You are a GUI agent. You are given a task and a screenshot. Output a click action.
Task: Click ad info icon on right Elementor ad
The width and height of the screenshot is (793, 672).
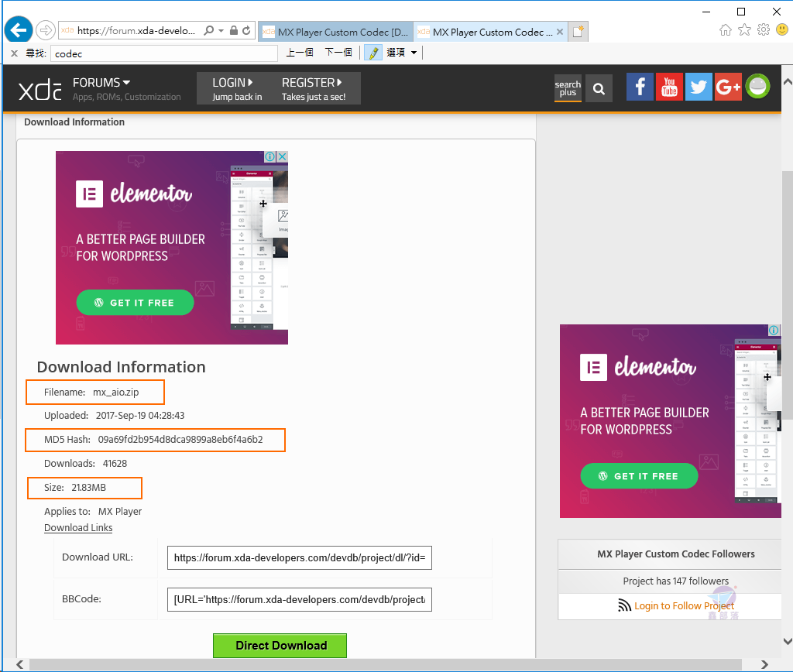[774, 330]
